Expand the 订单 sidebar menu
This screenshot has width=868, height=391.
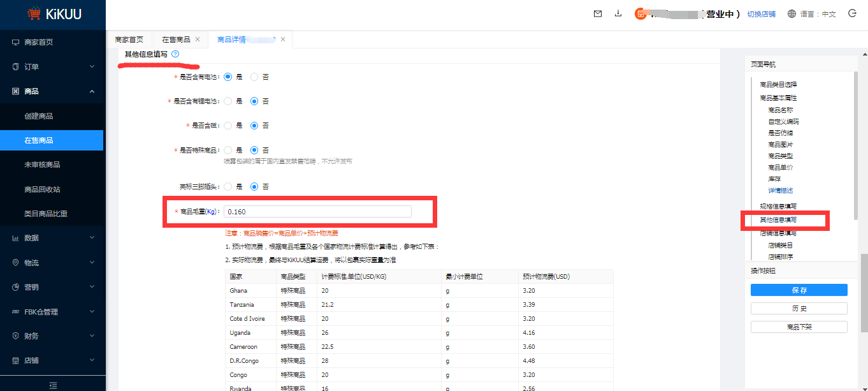[52, 67]
